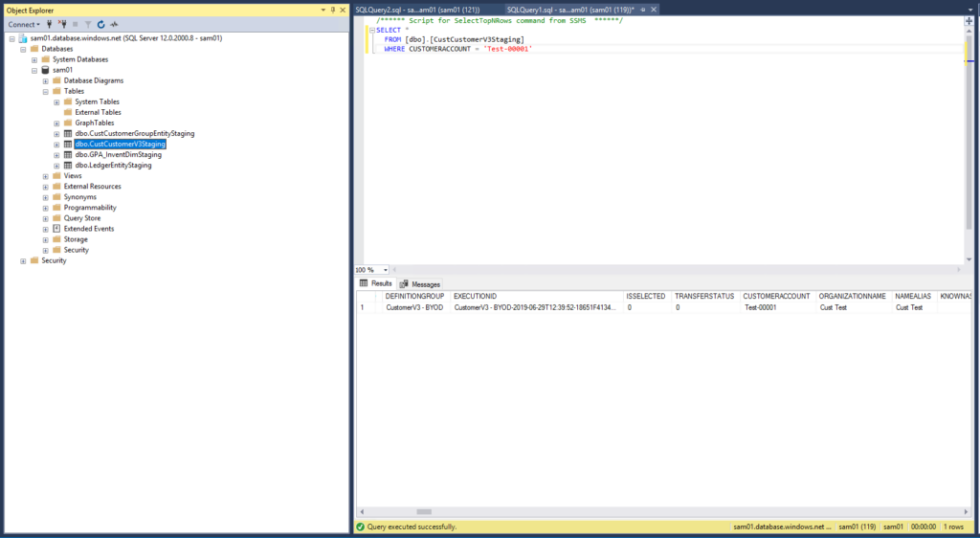The width and height of the screenshot is (980, 538).
Task: Click the TRANSFERSTATUS column header
Action: coord(705,296)
